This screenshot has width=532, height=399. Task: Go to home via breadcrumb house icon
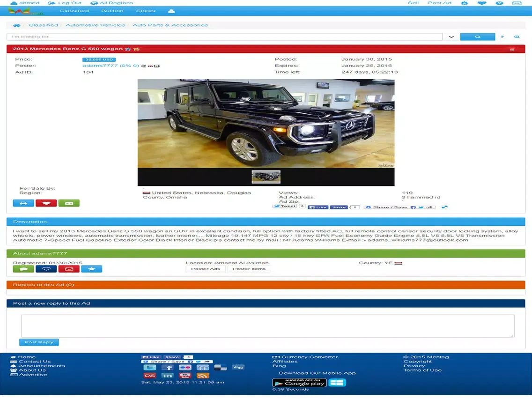coord(16,25)
